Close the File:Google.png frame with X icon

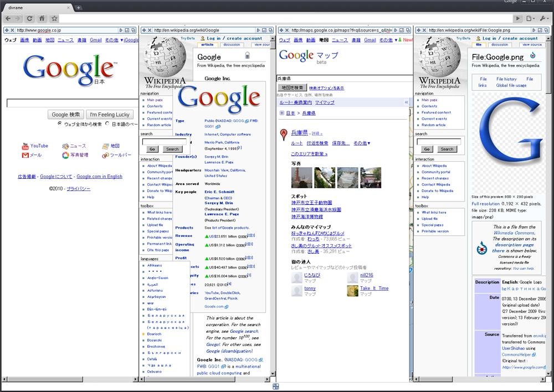(x=424, y=30)
